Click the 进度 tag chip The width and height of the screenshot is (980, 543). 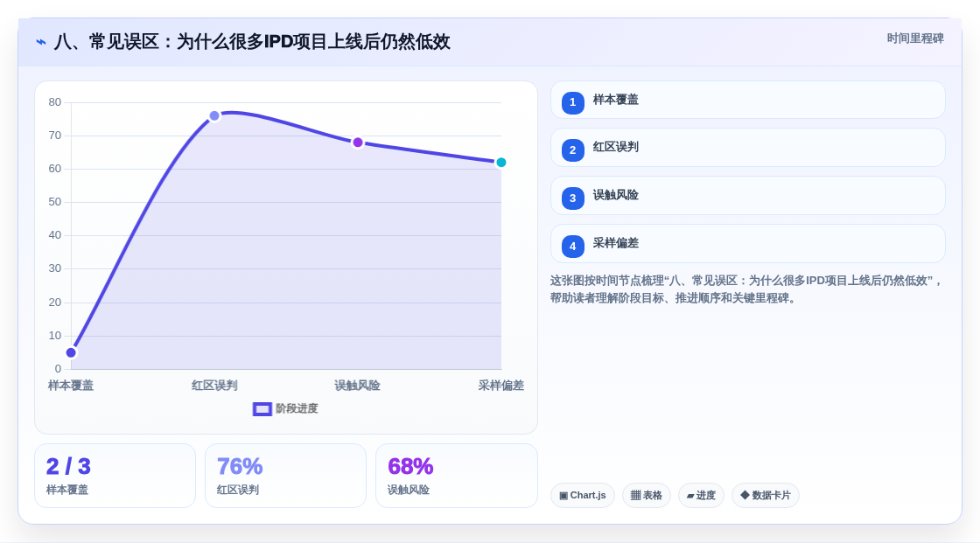pos(701,496)
